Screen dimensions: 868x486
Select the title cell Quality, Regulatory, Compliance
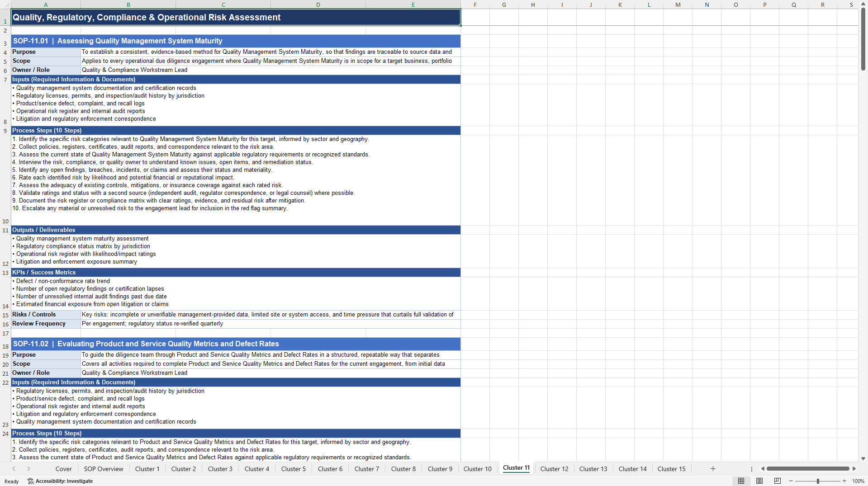(x=236, y=17)
